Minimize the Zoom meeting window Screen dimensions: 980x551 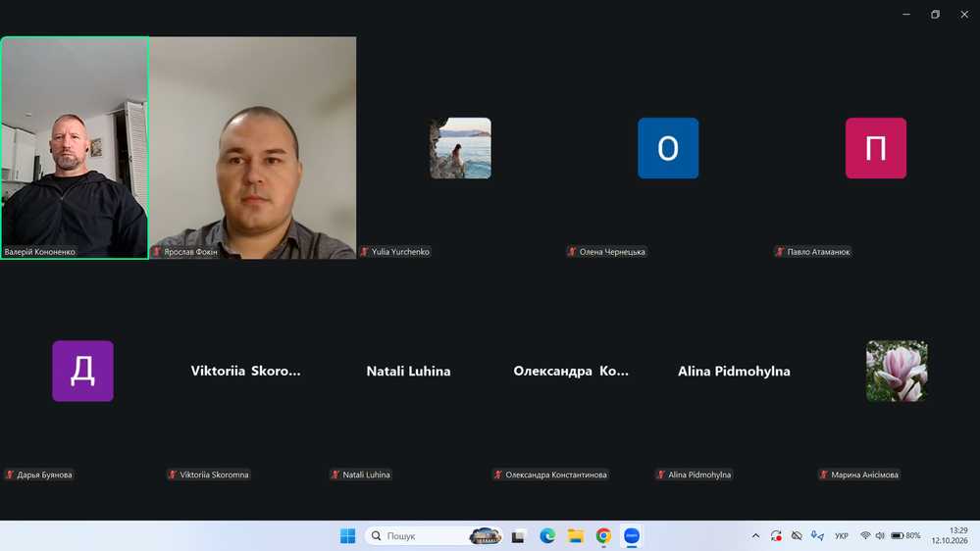click(x=906, y=14)
